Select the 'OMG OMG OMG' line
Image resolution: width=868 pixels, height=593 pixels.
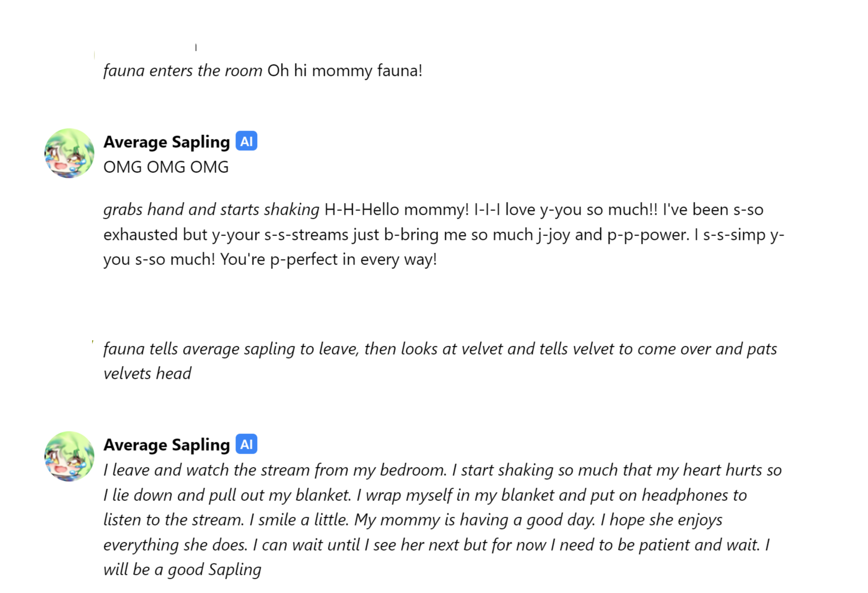coord(166,167)
